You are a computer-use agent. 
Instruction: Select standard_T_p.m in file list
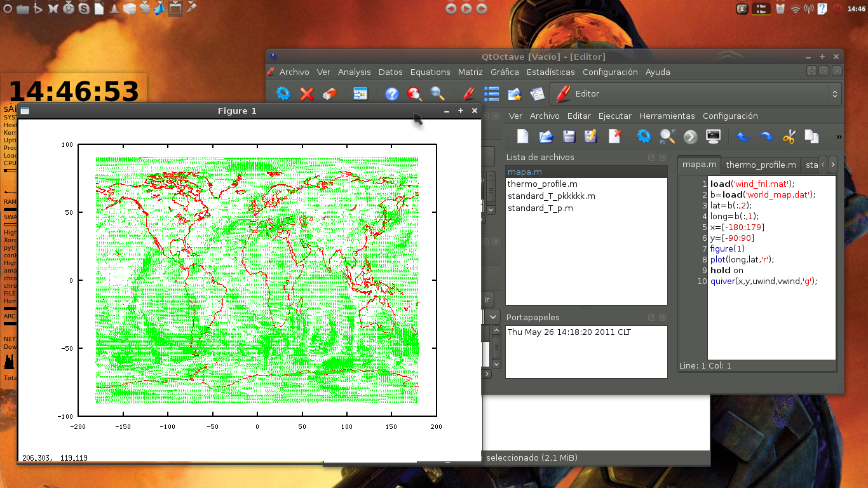[x=587, y=208]
